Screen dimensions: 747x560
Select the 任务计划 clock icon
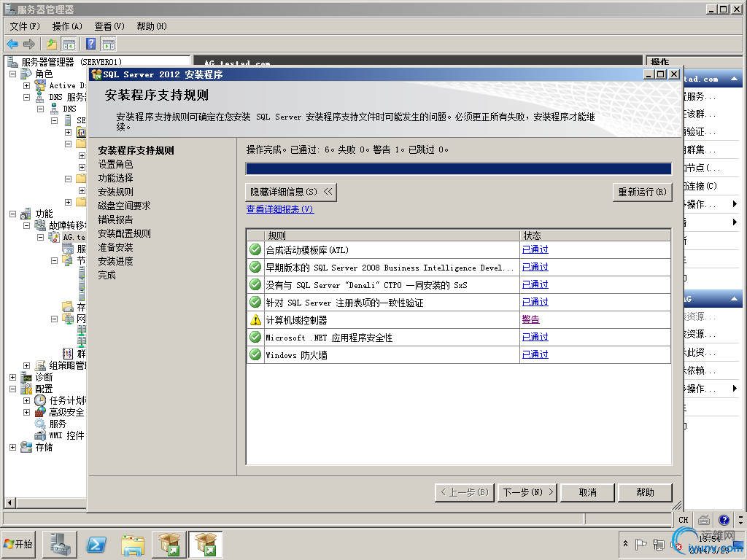click(40, 400)
